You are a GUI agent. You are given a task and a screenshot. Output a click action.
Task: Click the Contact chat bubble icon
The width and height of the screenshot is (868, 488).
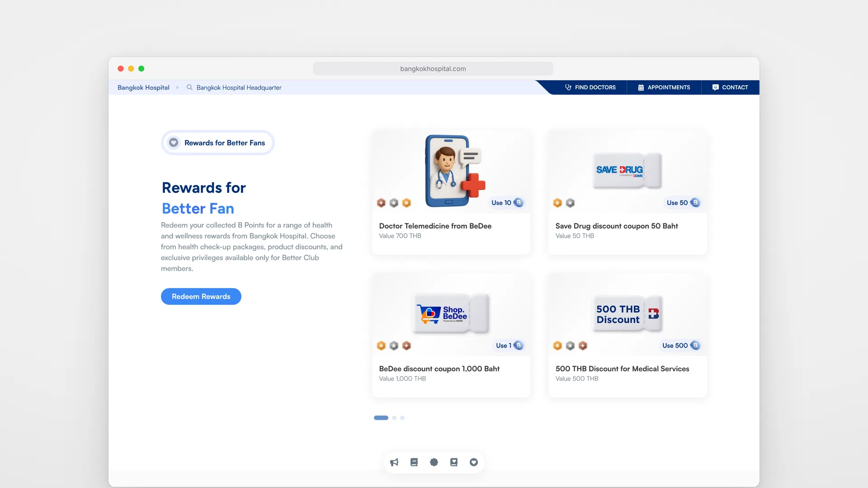click(715, 87)
